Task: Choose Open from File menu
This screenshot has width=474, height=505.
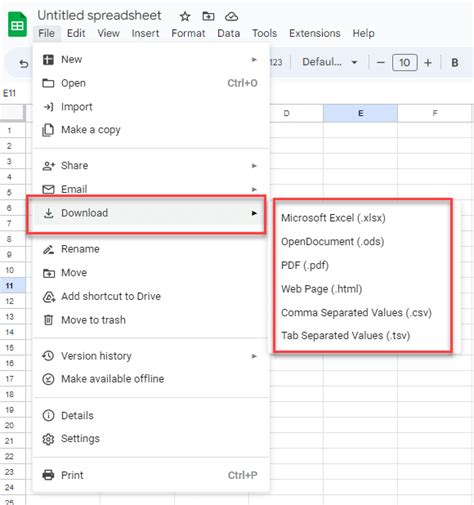Action: [x=151, y=83]
